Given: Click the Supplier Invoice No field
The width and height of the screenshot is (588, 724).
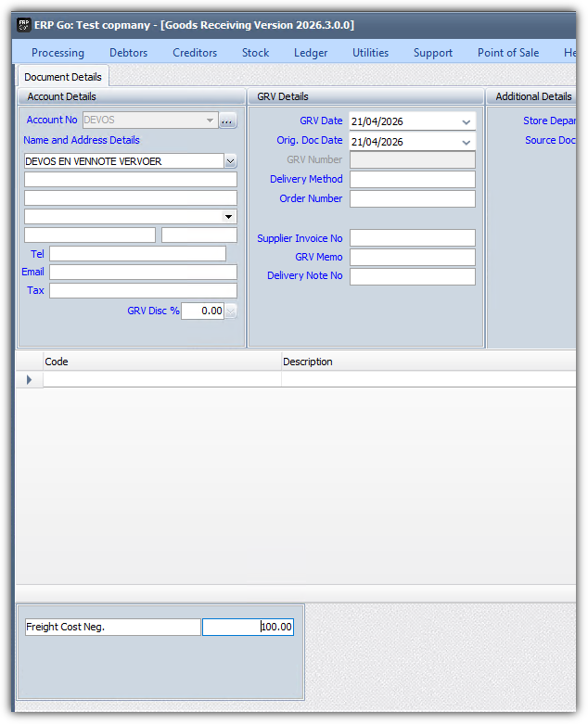Looking at the screenshot, I should 412,238.
